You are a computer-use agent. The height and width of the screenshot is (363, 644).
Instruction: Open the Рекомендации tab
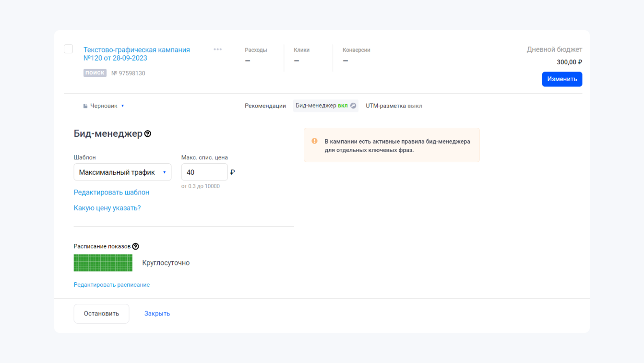click(x=265, y=106)
